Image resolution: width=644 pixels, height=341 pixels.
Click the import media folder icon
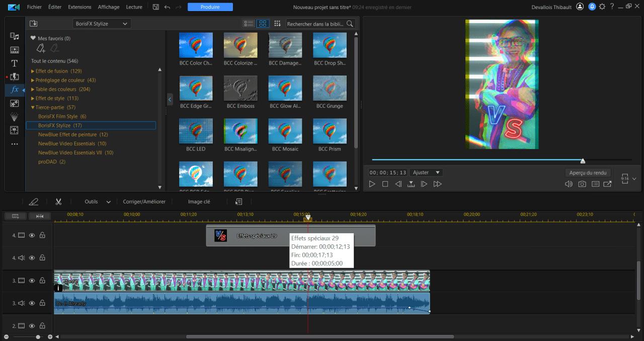34,24
